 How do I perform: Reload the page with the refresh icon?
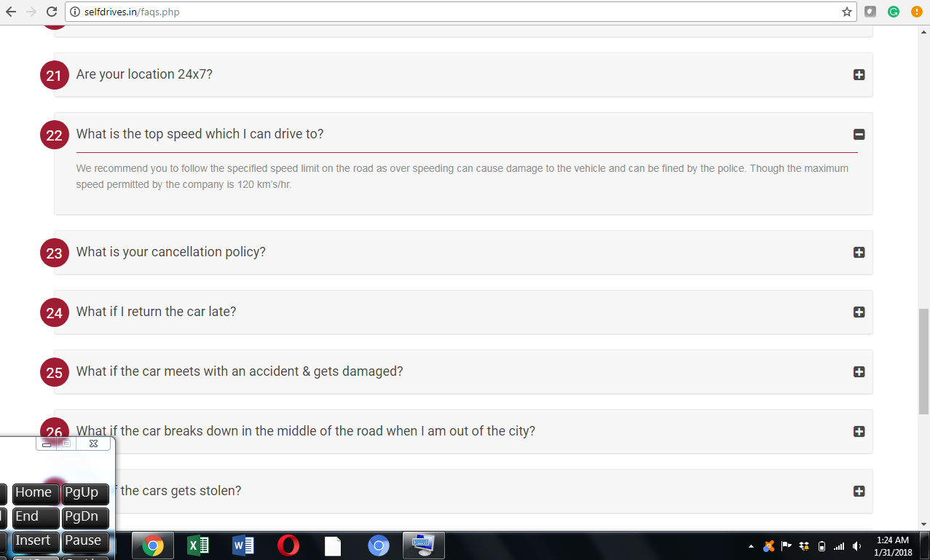52,12
